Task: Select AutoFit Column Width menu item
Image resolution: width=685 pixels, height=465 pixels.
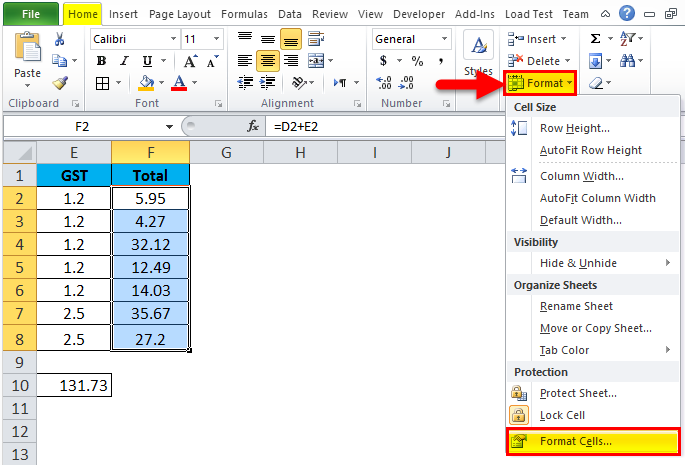Action: pyautogui.click(x=593, y=198)
